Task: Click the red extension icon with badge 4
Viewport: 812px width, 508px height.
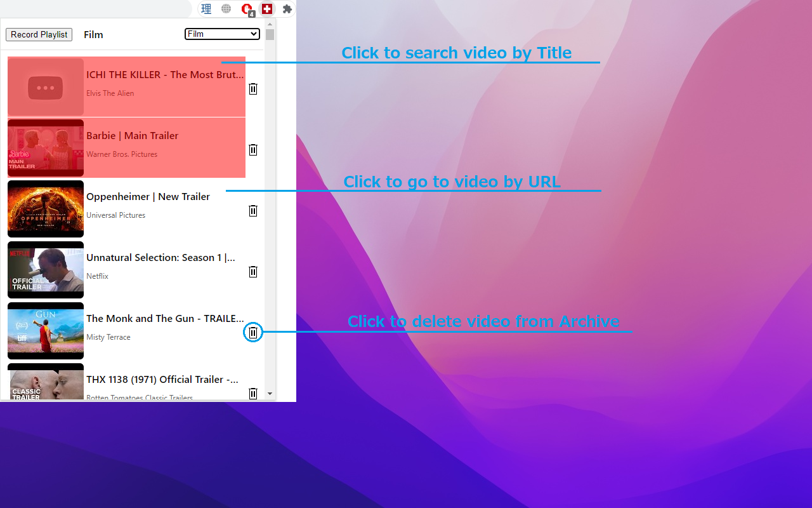Action: tap(247, 10)
